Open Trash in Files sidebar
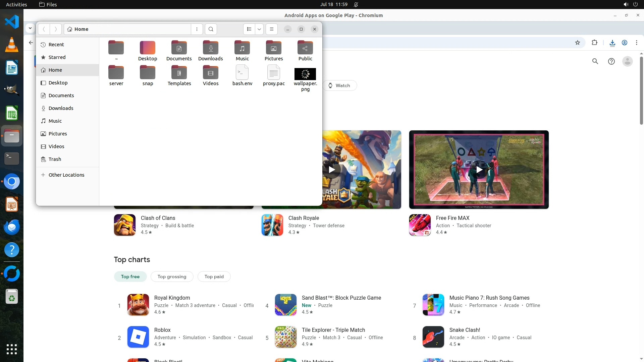Viewport: 644px width, 362px height. (55, 159)
